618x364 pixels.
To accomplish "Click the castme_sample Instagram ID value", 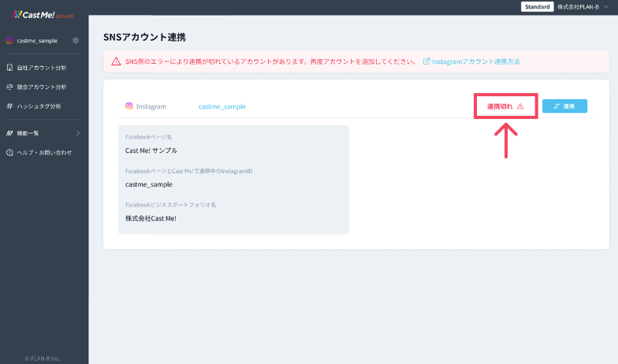I will 149,184.
